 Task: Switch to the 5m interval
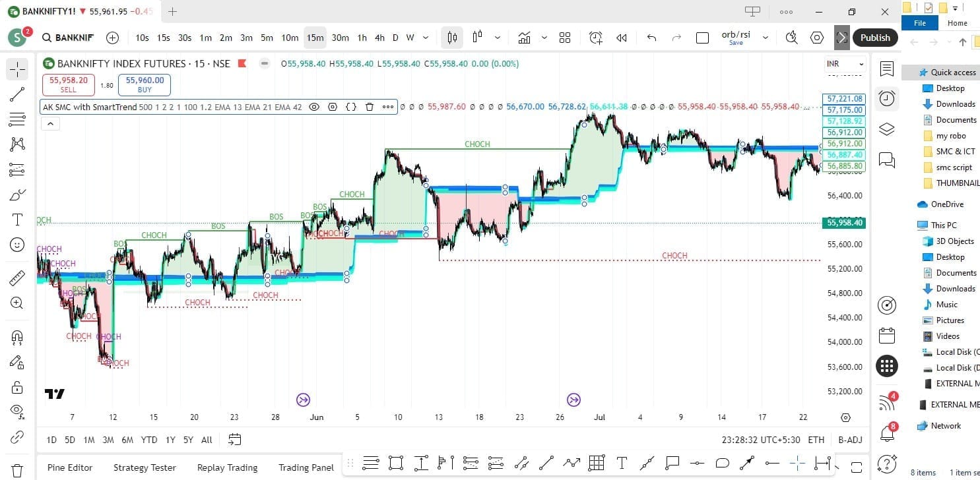(267, 38)
